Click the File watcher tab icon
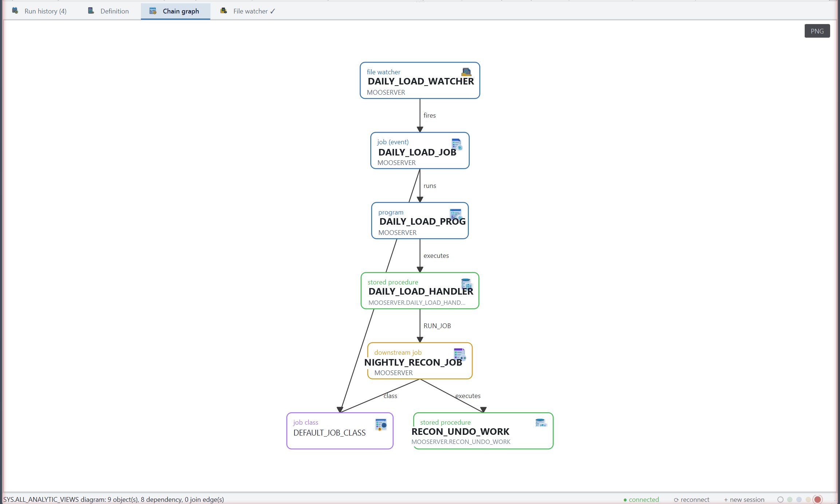Viewport: 840px width, 504px height. 224,11
